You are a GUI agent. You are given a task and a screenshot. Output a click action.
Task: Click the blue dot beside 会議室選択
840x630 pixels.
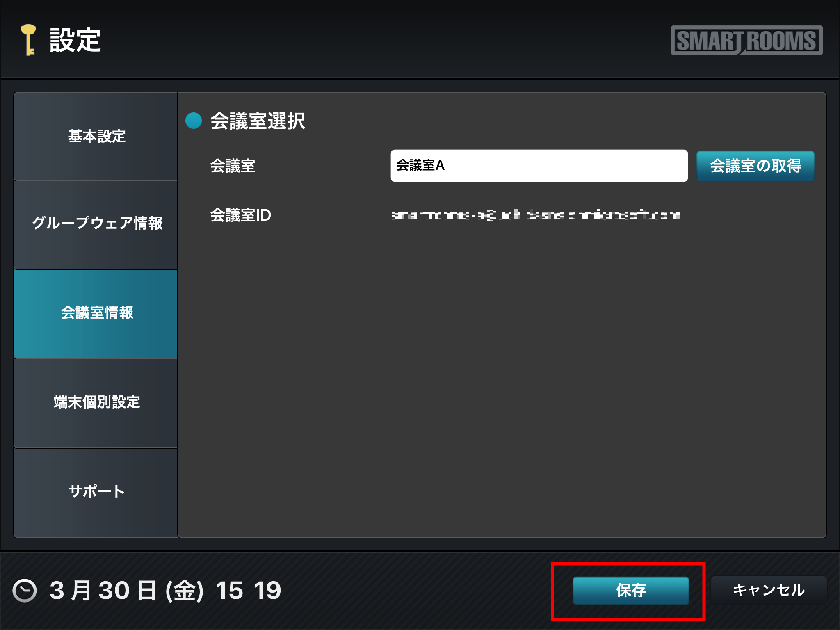pos(194,121)
